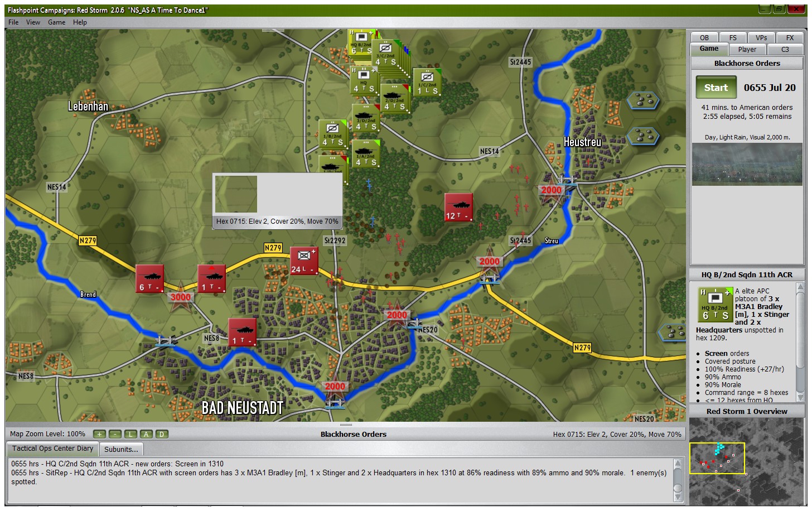Switch to the Player tab
This screenshot has width=812, height=511.
point(747,49)
